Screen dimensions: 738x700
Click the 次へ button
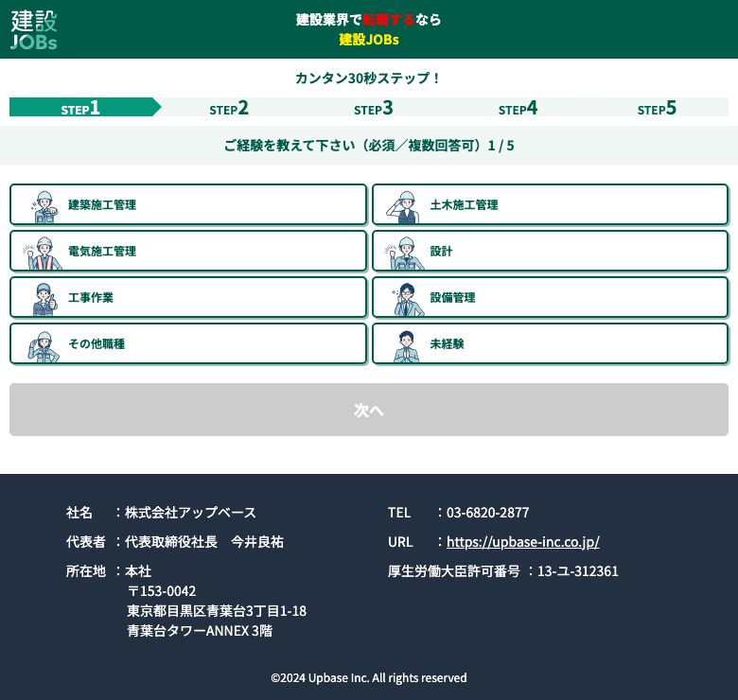(x=369, y=410)
